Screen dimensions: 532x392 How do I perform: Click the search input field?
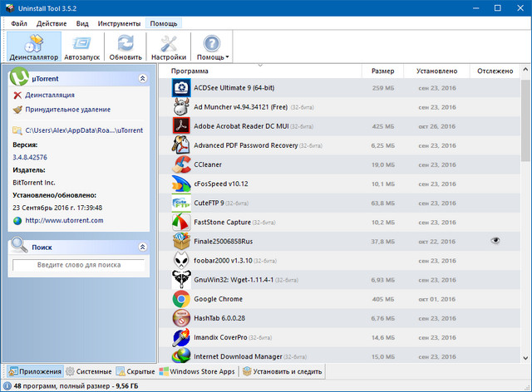(x=78, y=264)
